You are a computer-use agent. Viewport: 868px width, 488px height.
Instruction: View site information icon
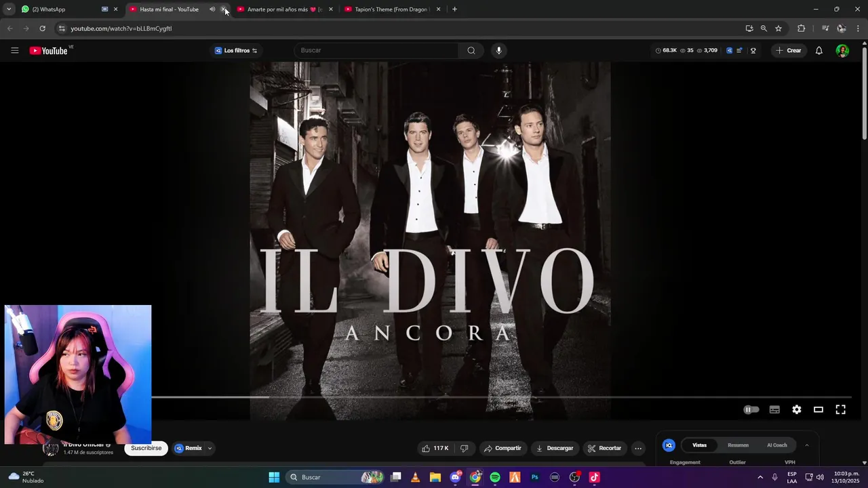tap(61, 28)
